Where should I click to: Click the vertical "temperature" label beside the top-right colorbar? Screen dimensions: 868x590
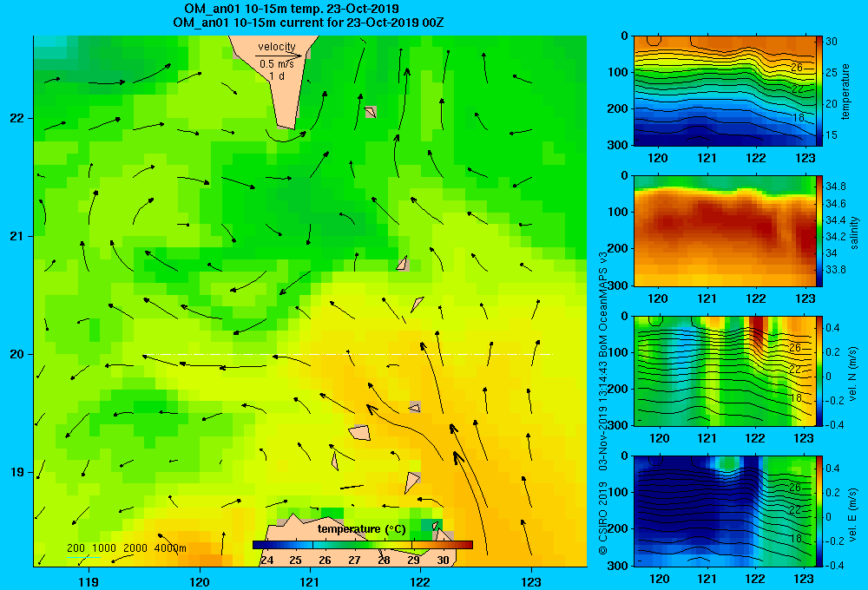[x=845, y=91]
